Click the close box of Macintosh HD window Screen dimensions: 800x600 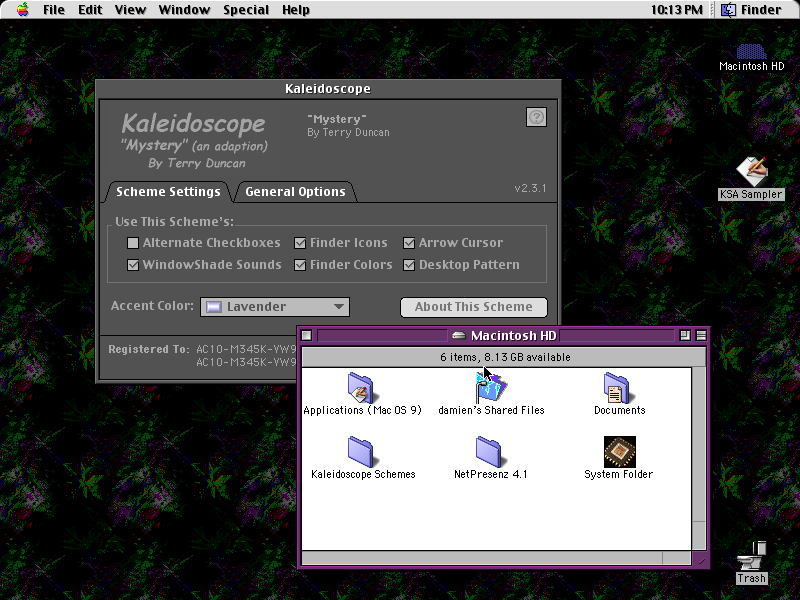click(307, 335)
